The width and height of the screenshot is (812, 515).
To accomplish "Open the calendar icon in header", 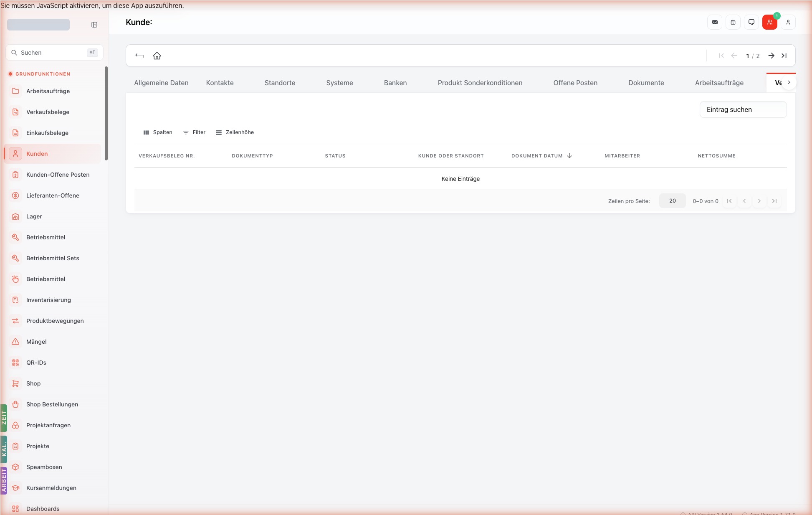I will (733, 22).
